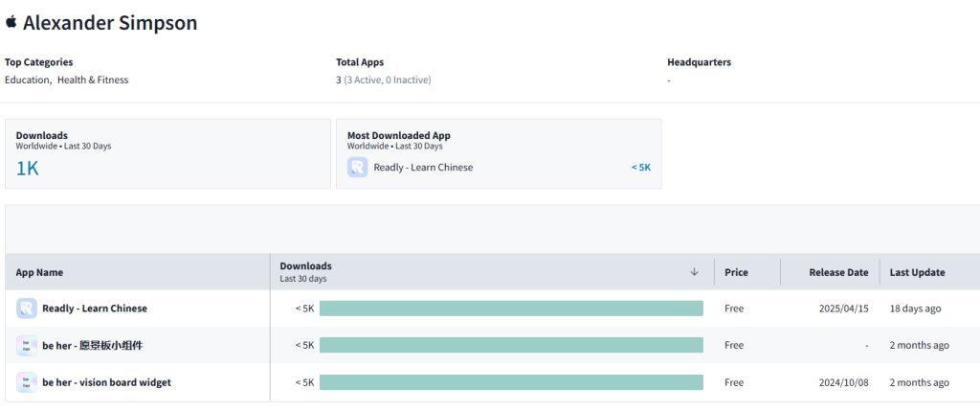
Task: Click the Apple logo beside Alexander Simpson
Action: [11, 23]
